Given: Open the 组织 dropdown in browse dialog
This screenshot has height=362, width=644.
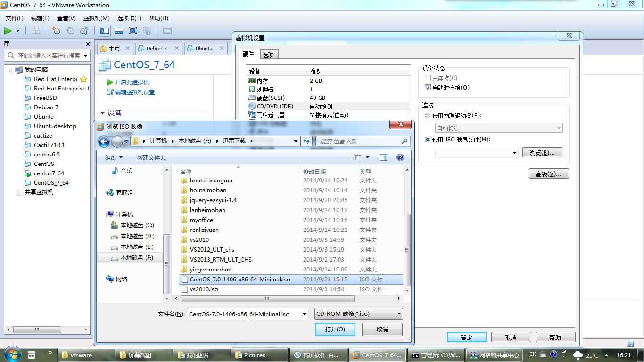Looking at the screenshot, I should (114, 158).
